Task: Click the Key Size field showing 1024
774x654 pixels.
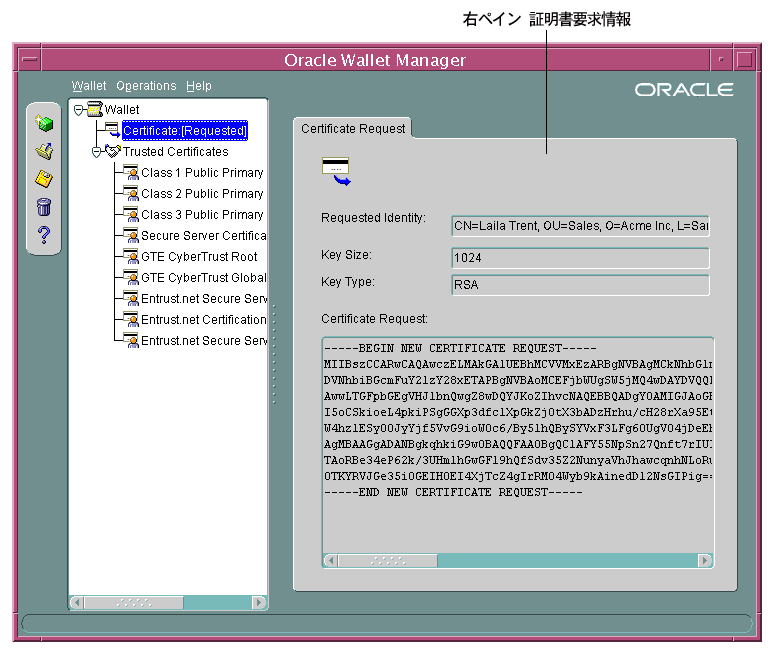Action: coord(580,258)
